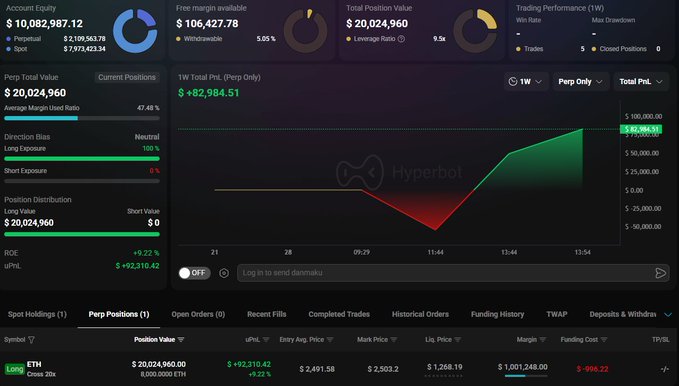Open the Perp Only dropdown
Image resolution: width=679 pixels, height=386 pixels.
point(580,81)
